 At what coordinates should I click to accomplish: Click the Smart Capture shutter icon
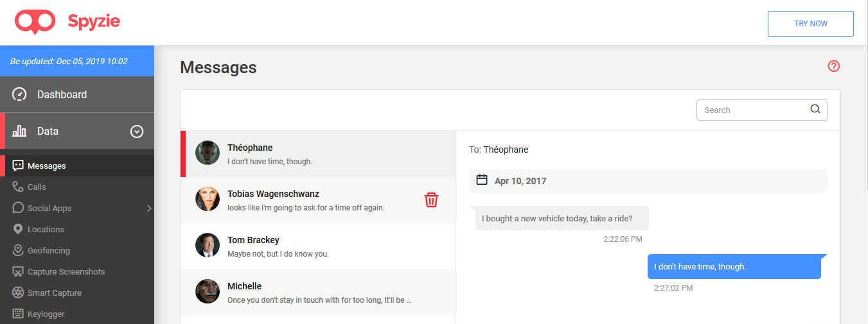18,293
